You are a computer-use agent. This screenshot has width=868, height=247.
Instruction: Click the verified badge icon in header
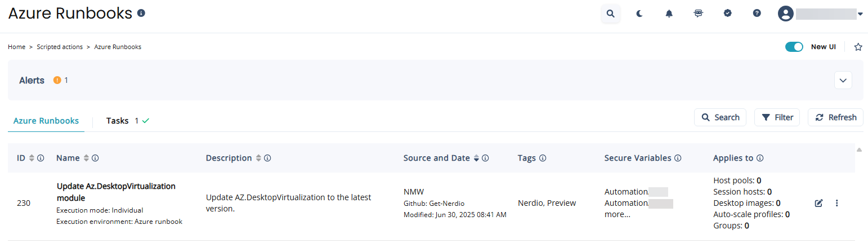click(x=728, y=14)
